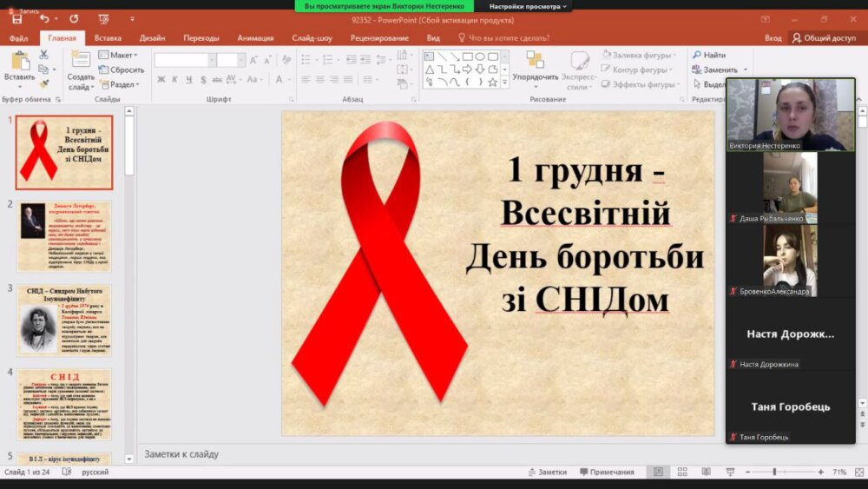The width and height of the screenshot is (868, 489).
Task: Click the zoom slider handle
Action: point(774,472)
